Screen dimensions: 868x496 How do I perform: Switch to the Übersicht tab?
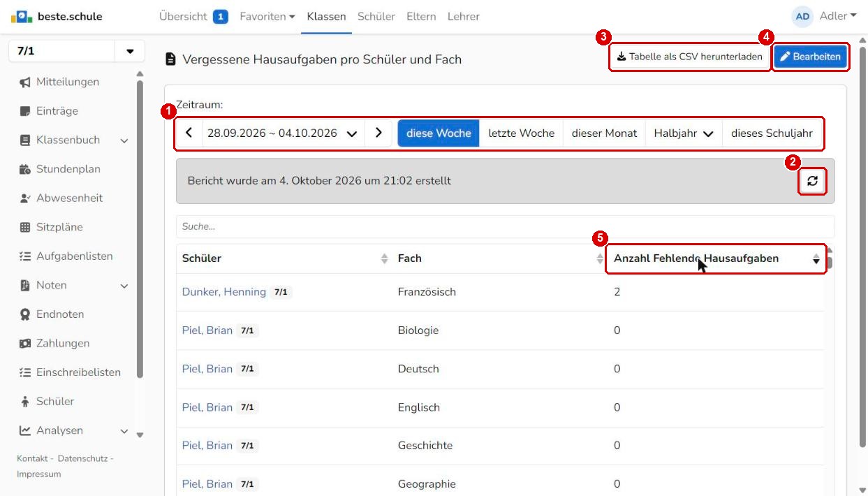coord(193,16)
